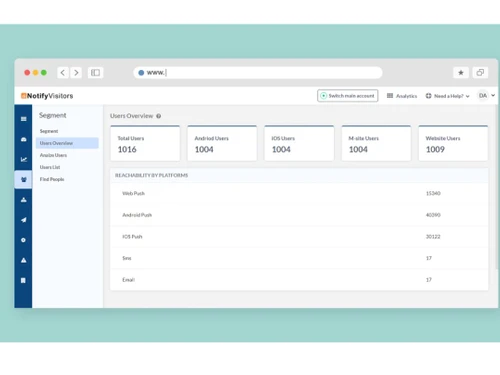This screenshot has height=375, width=500.
Task: Select Find People menu item
Action: coord(52,179)
